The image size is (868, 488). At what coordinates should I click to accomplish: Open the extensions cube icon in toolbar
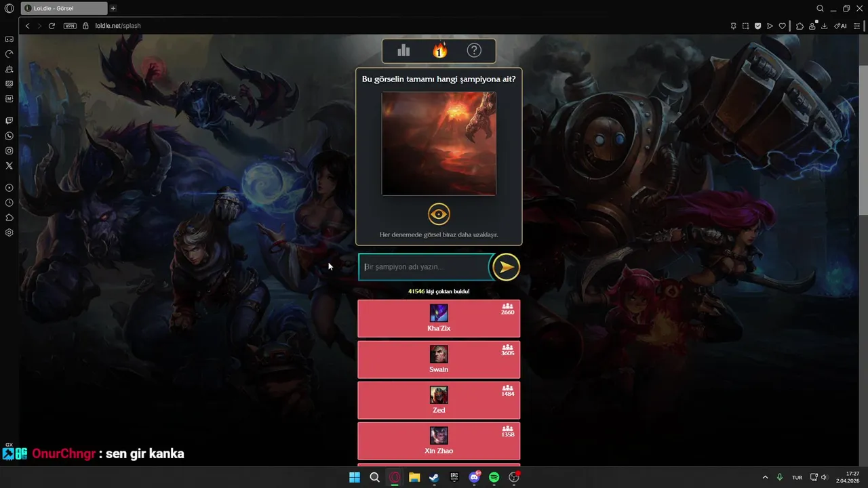[x=800, y=26]
